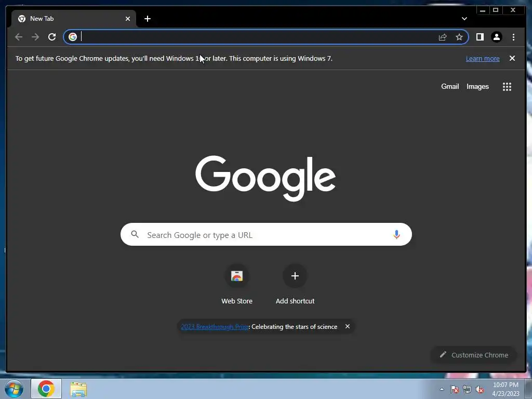Open the Web Store shortcut
Image resolution: width=532 pixels, height=399 pixels.
coord(237,284)
